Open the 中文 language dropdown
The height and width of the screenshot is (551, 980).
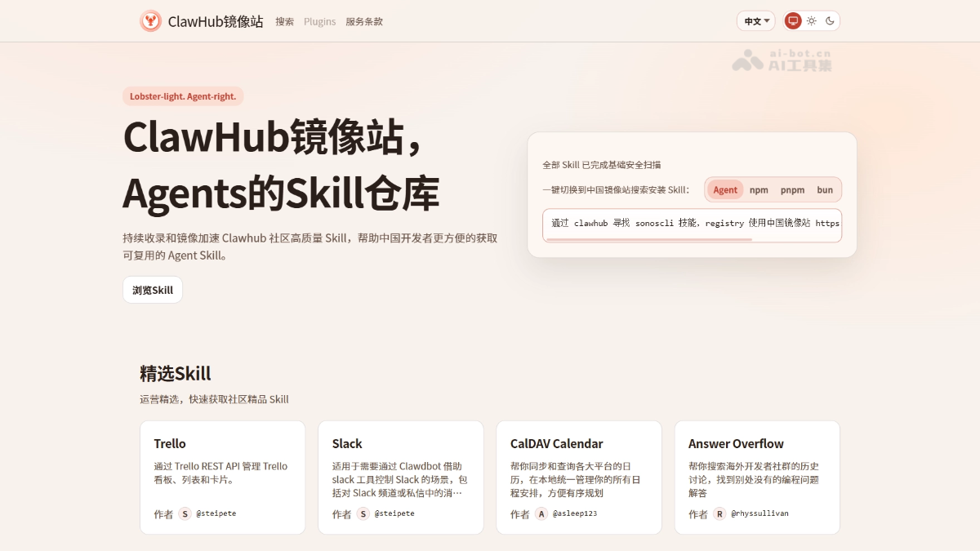pos(757,21)
